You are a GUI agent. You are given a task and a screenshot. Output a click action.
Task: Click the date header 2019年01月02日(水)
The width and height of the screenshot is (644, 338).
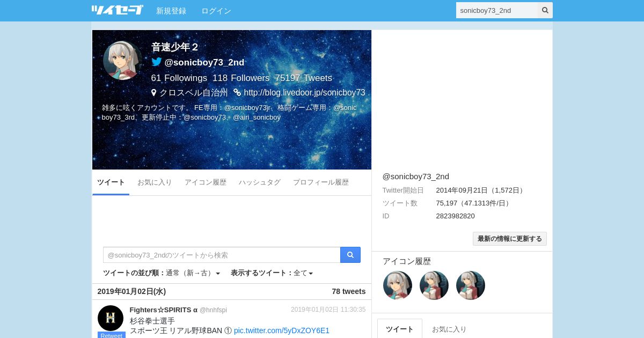131,291
